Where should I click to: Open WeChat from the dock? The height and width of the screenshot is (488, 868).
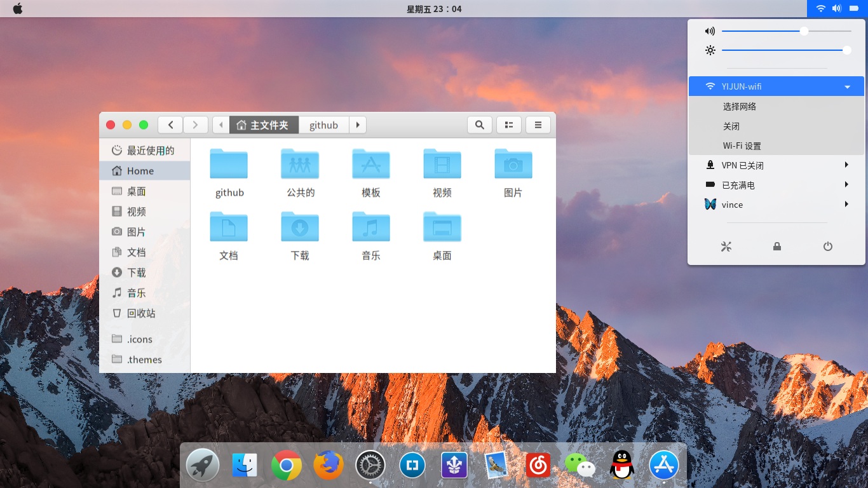[580, 466]
